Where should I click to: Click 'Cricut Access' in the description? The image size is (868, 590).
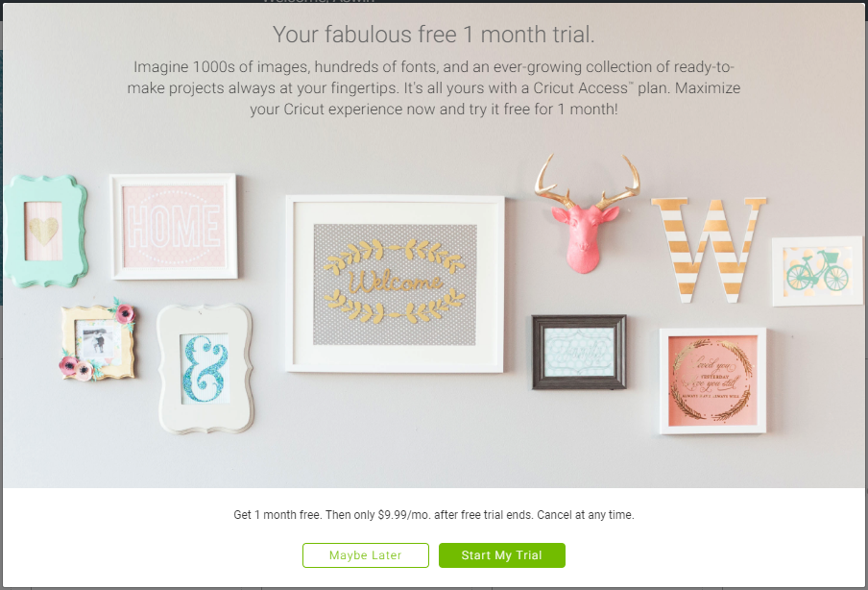click(x=581, y=88)
